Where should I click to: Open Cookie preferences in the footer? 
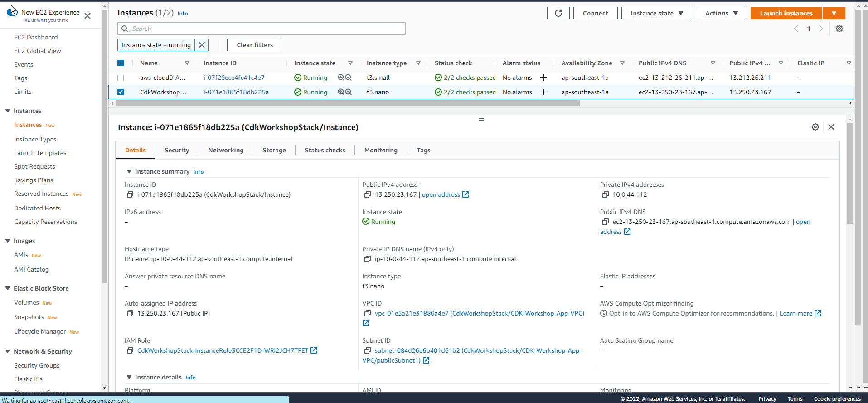[837, 399]
